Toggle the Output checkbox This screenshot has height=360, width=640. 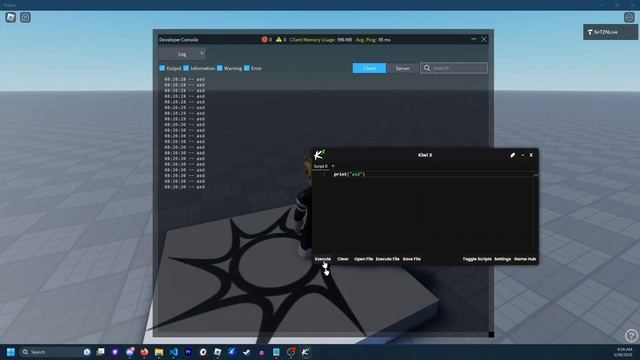tap(162, 68)
